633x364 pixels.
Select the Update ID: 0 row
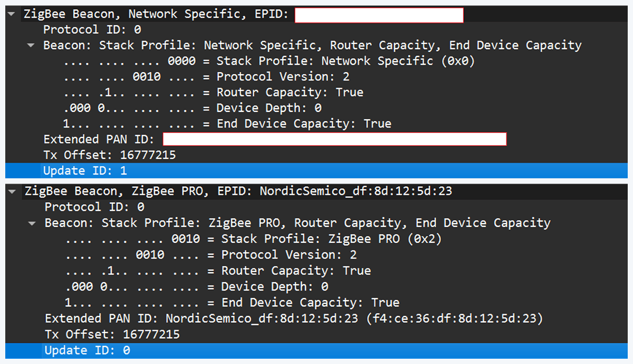point(87,350)
